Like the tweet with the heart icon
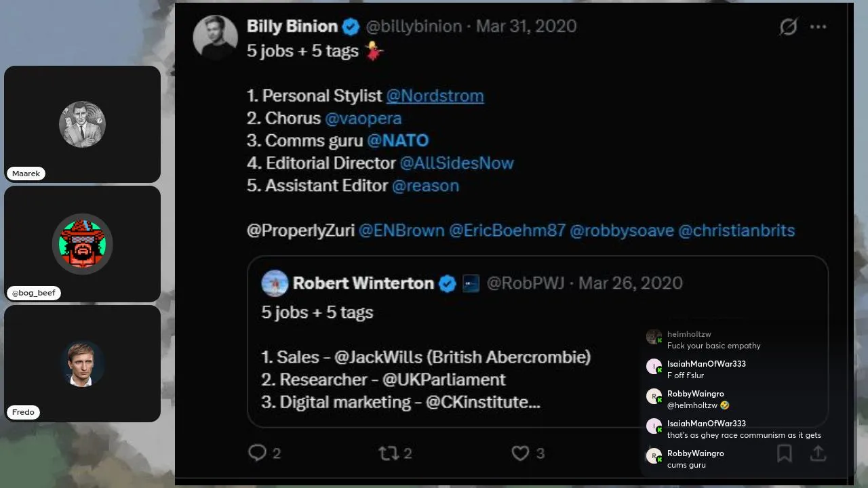This screenshot has height=488, width=868. coord(520,453)
